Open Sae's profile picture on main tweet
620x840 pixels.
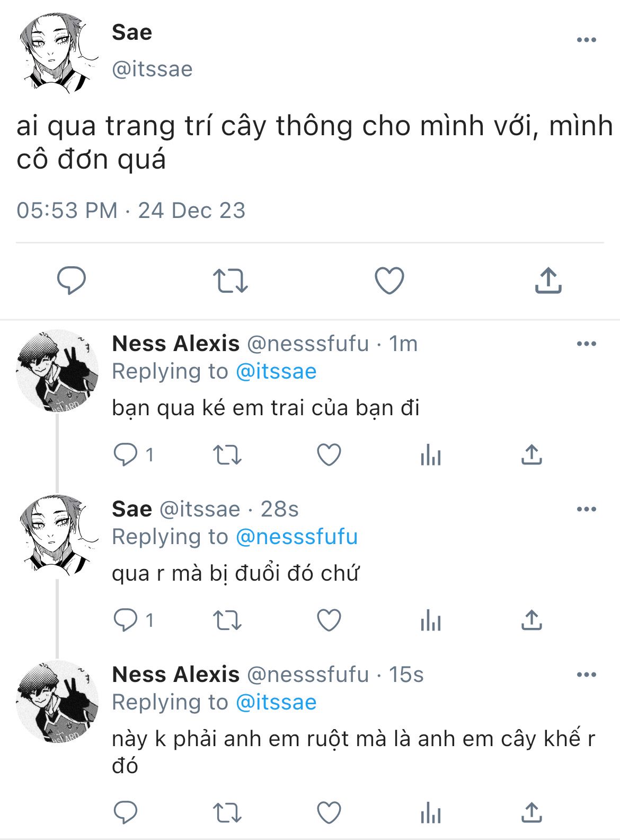(x=57, y=53)
